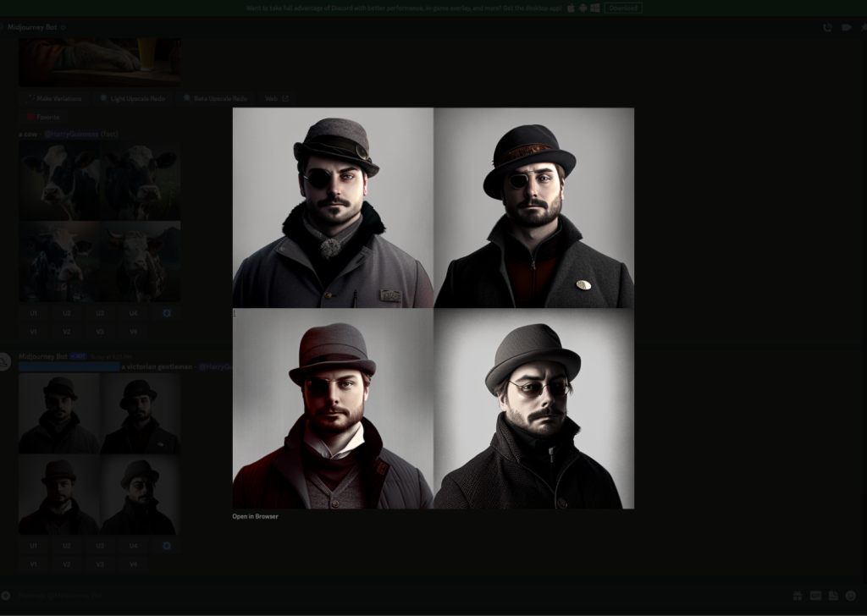Open the emoji picker icon
Screen dimensions: 867x616
[851, 596]
